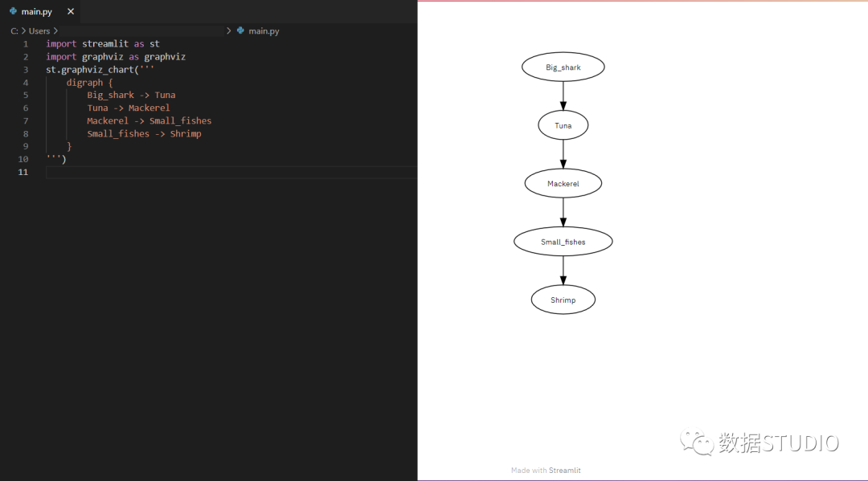
Task: Click 'Small_fishes -> Shrimp' code line
Action: [144, 134]
